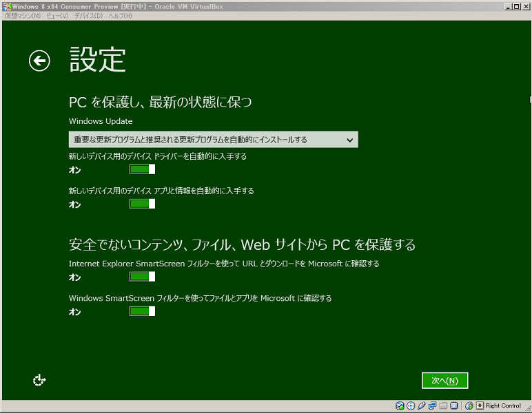Click the back arrow beside 設定
Image resolution: width=532 pixels, height=413 pixels.
[39, 61]
